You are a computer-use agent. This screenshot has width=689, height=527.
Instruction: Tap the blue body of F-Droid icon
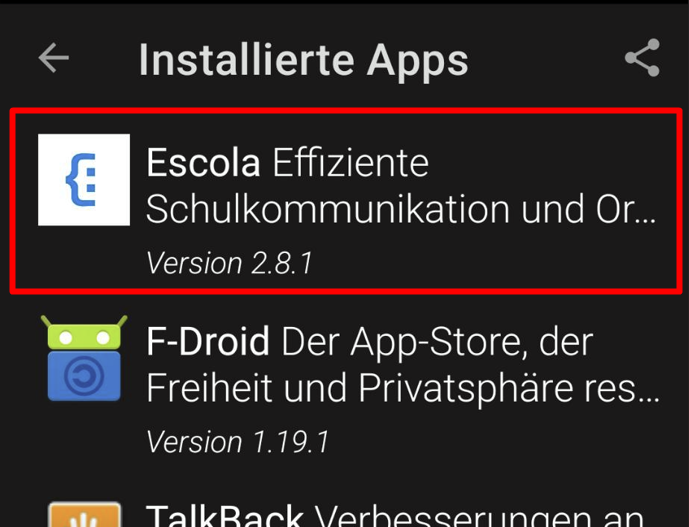[x=84, y=376]
